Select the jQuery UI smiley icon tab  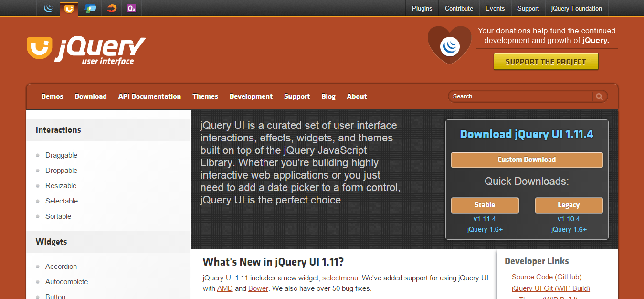(x=69, y=8)
